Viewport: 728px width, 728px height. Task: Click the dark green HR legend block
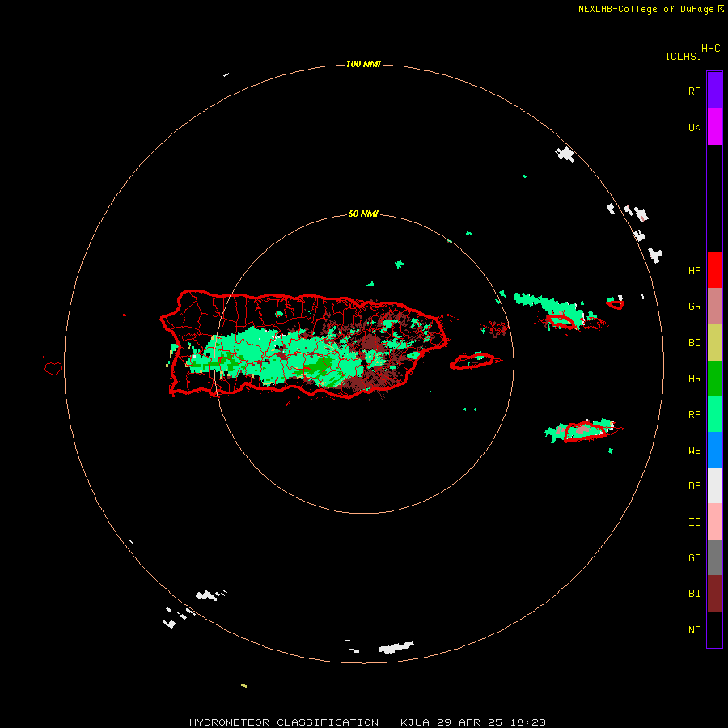tap(714, 378)
